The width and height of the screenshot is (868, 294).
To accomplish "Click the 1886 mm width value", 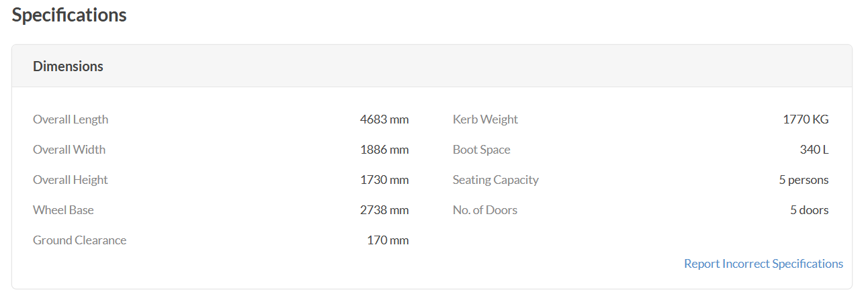I will [384, 150].
